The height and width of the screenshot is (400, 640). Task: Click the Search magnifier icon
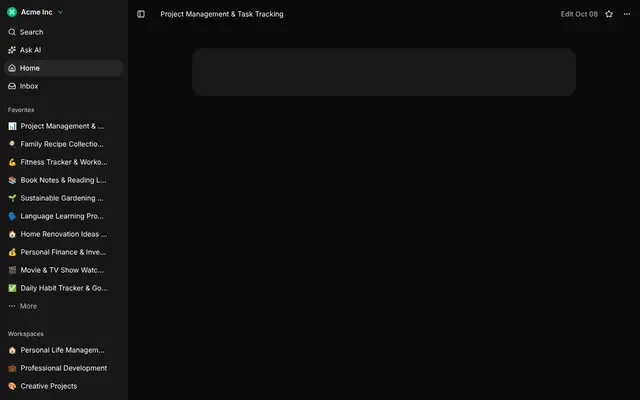(12, 32)
